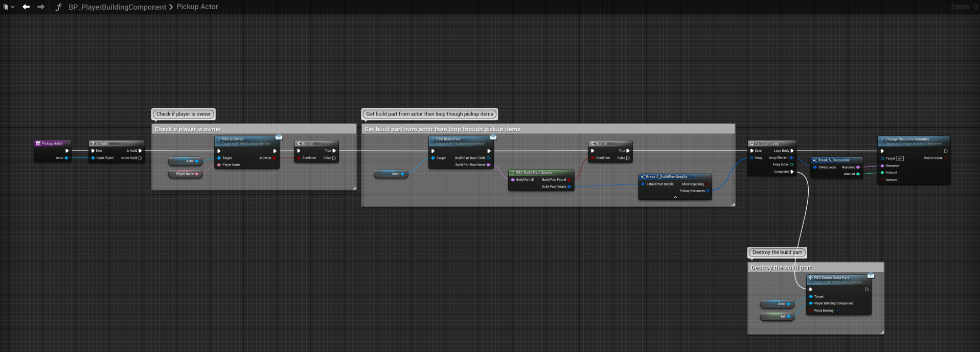Viewport: 980px width, 352px height.
Task: Open the bookmarks dropdown in top-left
Action: 9,7
